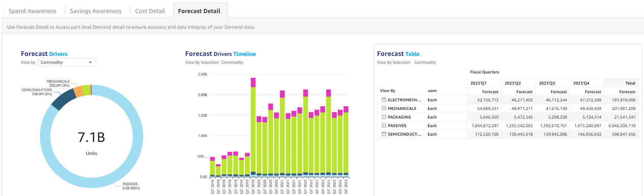Select the Forecast Detail tab
This screenshot has width=644, height=196.
point(199,11)
